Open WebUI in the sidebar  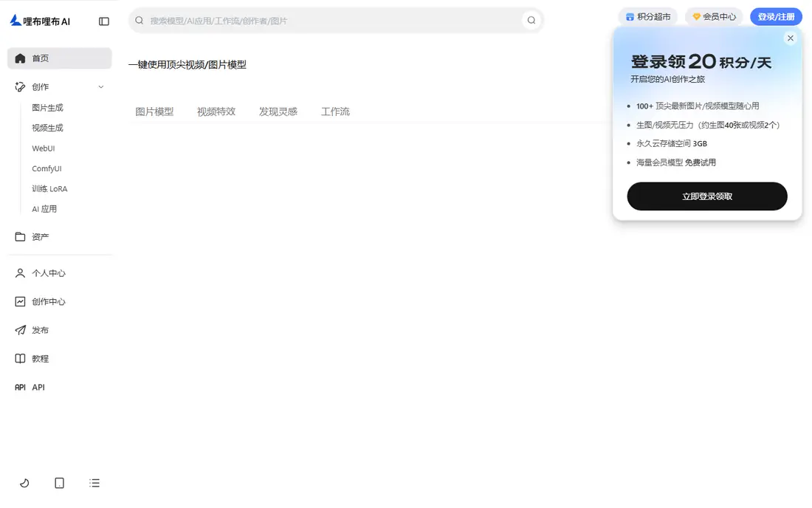coord(44,148)
